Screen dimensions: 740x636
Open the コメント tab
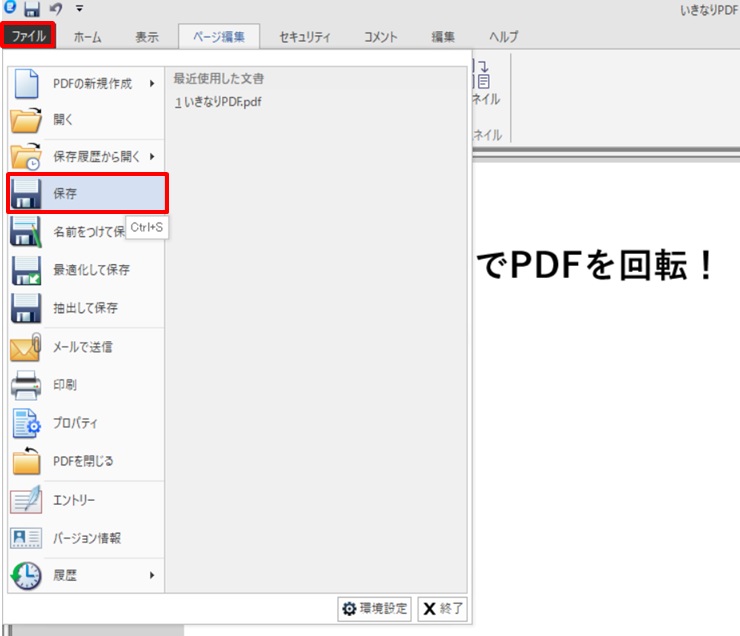380,37
